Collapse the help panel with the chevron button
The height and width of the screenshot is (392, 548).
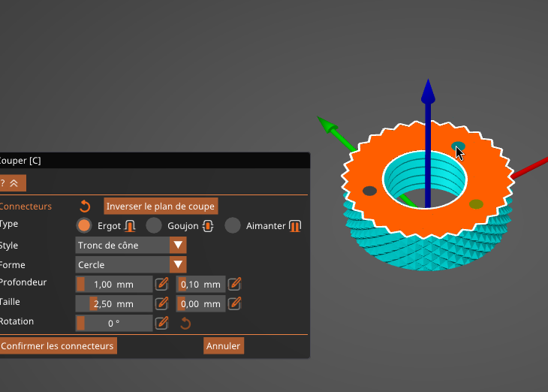click(x=13, y=183)
